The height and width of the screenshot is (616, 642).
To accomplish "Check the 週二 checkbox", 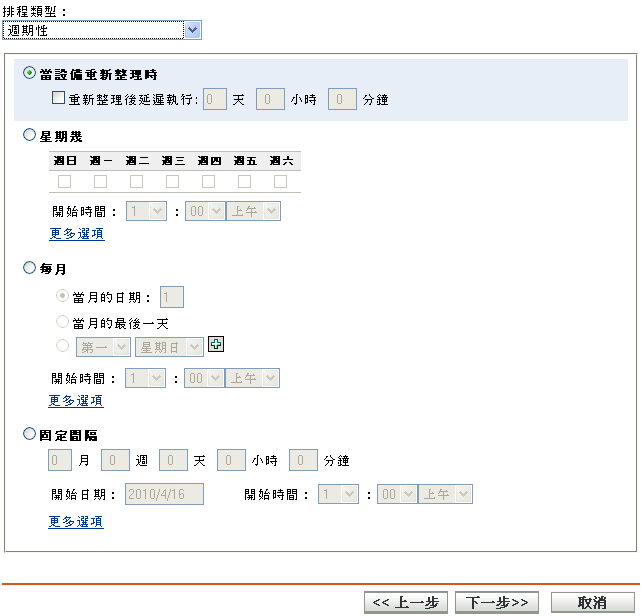I will point(136,181).
